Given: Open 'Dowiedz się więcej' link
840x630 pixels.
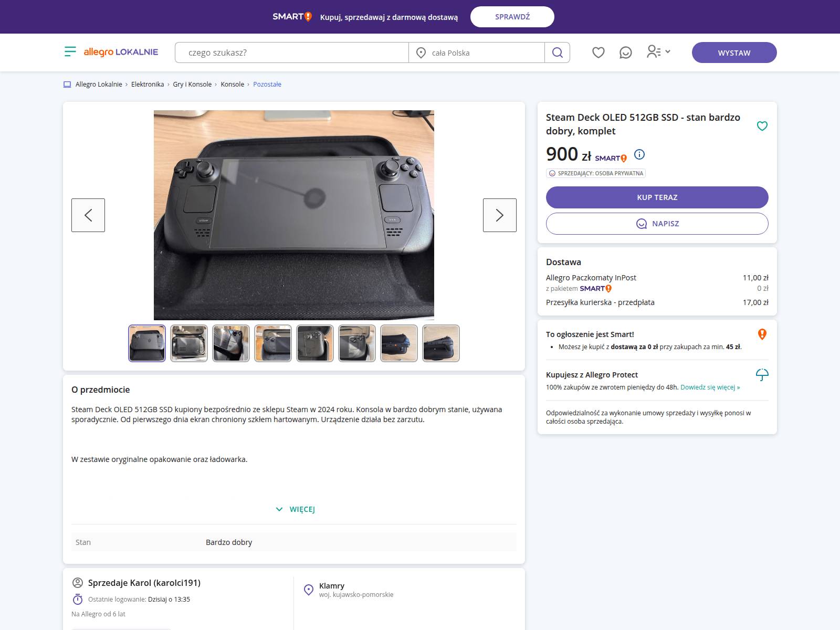Looking at the screenshot, I should 710,387.
